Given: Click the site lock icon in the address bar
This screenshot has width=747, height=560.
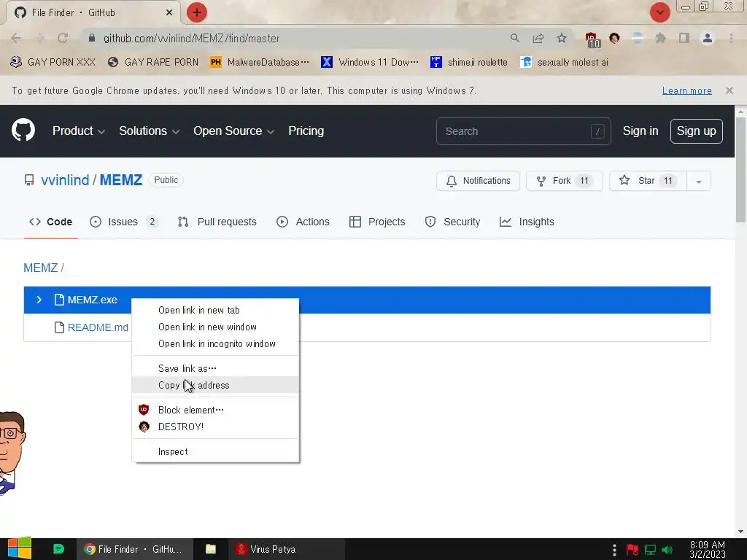Looking at the screenshot, I should (x=92, y=38).
